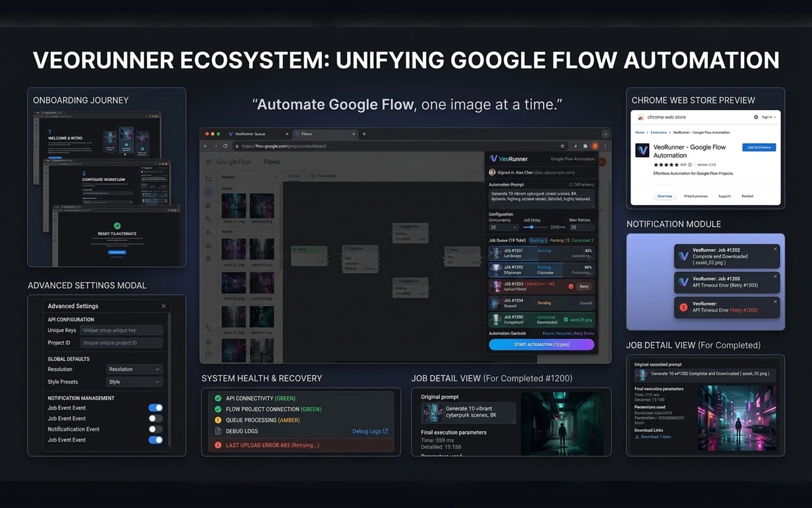Expand the Sign in dropdown
Image resolution: width=812 pixels, height=508 pixels.
pyautogui.click(x=769, y=117)
